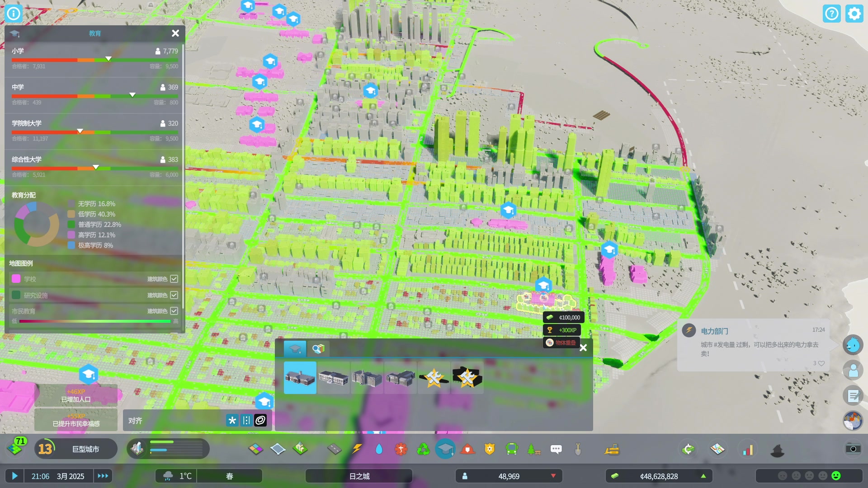Open the Electricity tool menu

pos(357,449)
